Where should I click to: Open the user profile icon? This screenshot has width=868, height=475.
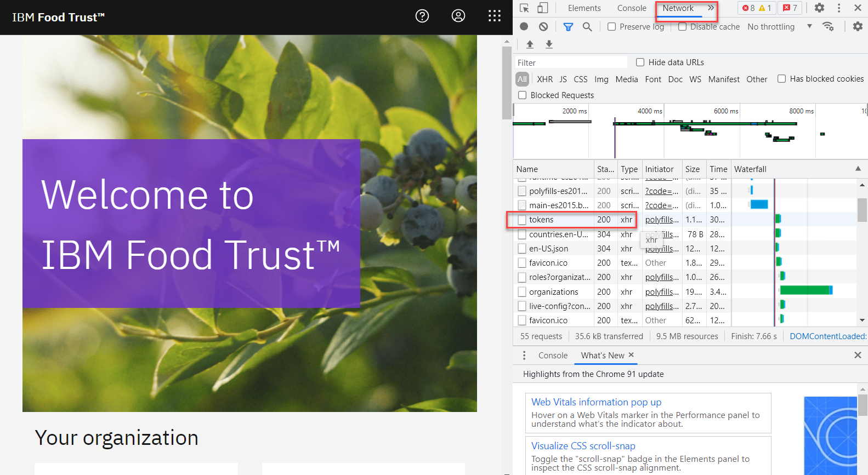pyautogui.click(x=458, y=16)
